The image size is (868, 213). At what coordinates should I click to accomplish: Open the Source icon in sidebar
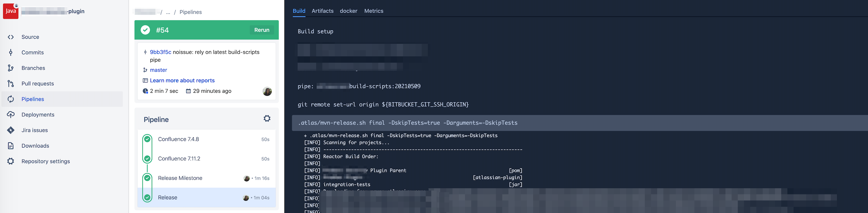(x=11, y=37)
